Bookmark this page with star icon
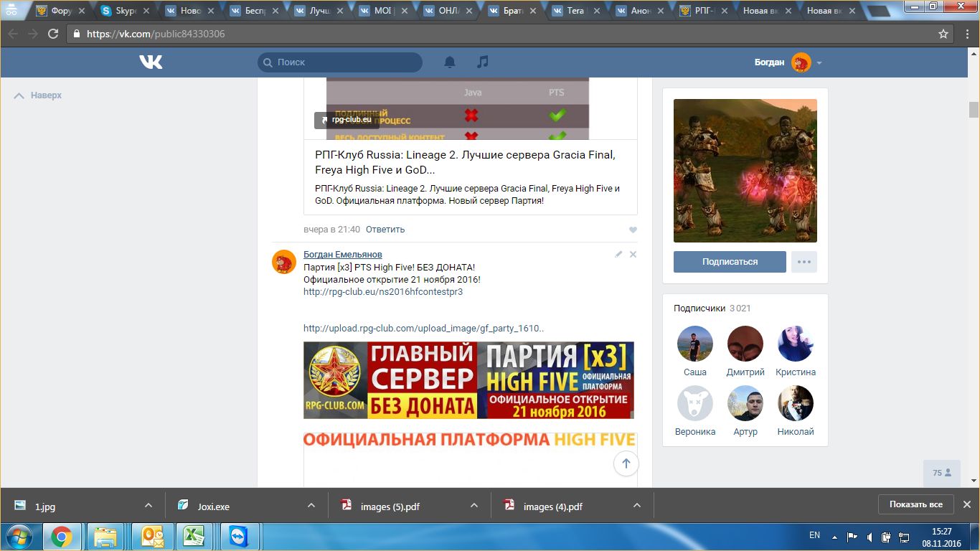This screenshot has height=551, width=980. pos(943,34)
